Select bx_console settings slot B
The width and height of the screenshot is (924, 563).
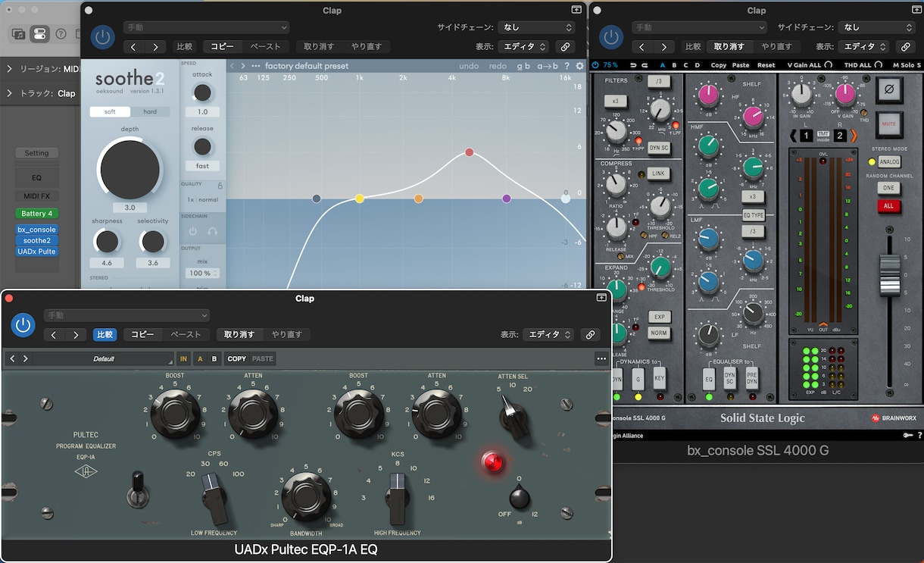(674, 65)
